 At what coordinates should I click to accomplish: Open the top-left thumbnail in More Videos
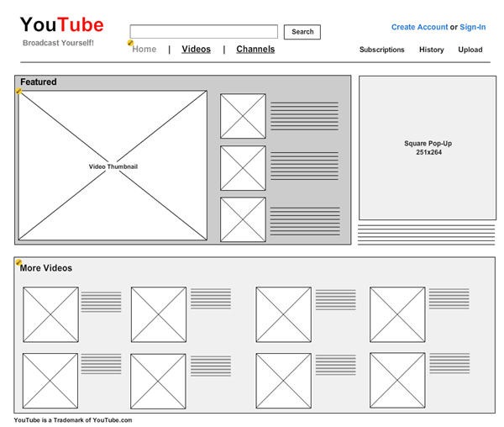[x=50, y=314]
